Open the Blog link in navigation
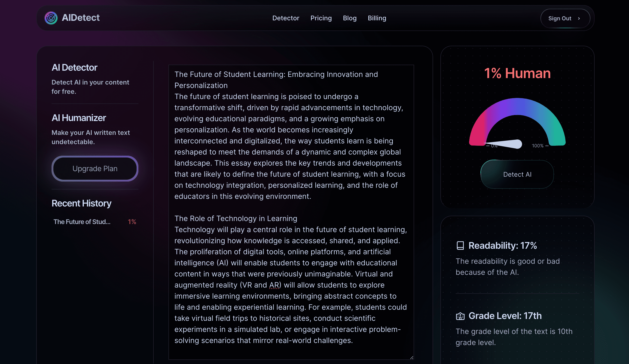The width and height of the screenshot is (629, 364). pyautogui.click(x=349, y=18)
